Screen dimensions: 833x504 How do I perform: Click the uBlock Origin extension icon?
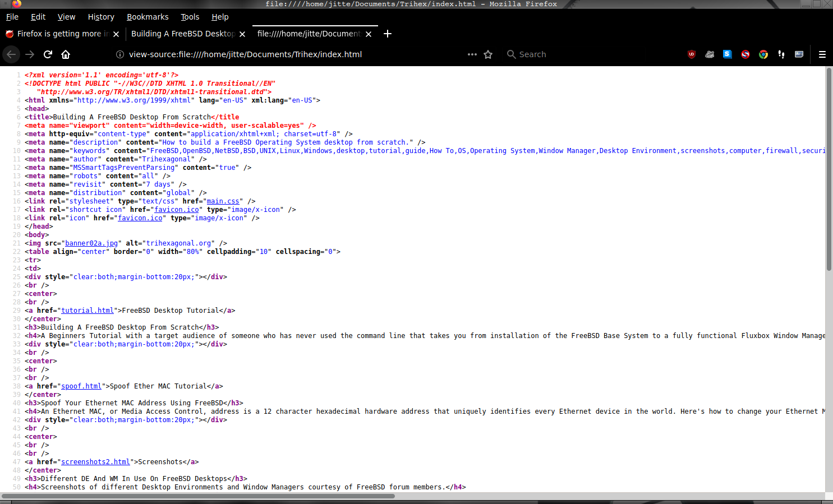[691, 54]
